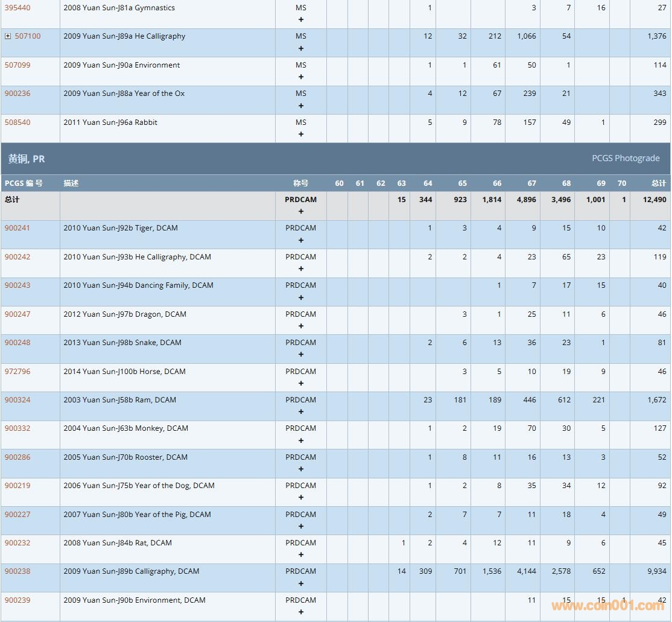Expand plus under 2011 Rabbit MS
This screenshot has height=622, width=672.
[301, 134]
